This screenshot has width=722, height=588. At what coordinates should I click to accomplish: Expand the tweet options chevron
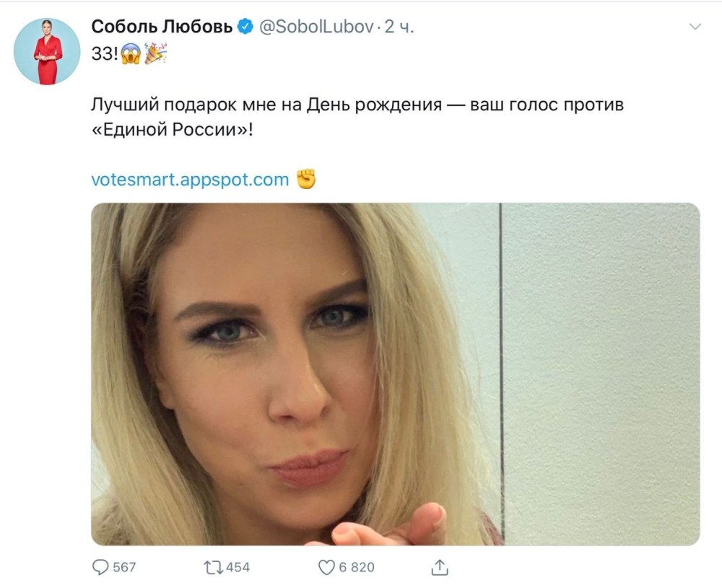click(695, 27)
